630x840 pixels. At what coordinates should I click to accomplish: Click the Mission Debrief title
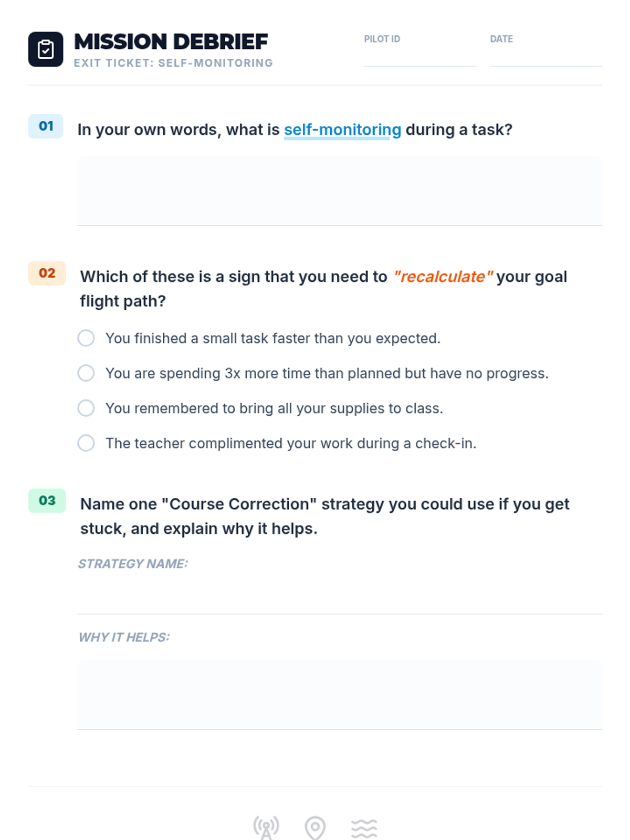click(x=171, y=41)
